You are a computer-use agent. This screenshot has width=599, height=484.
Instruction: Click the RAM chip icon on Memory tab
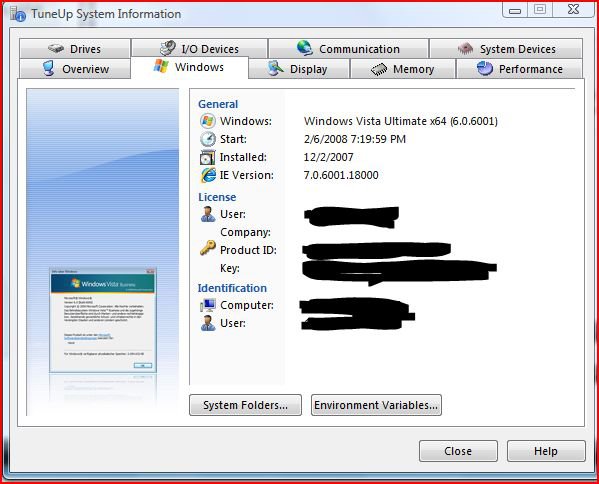379,69
